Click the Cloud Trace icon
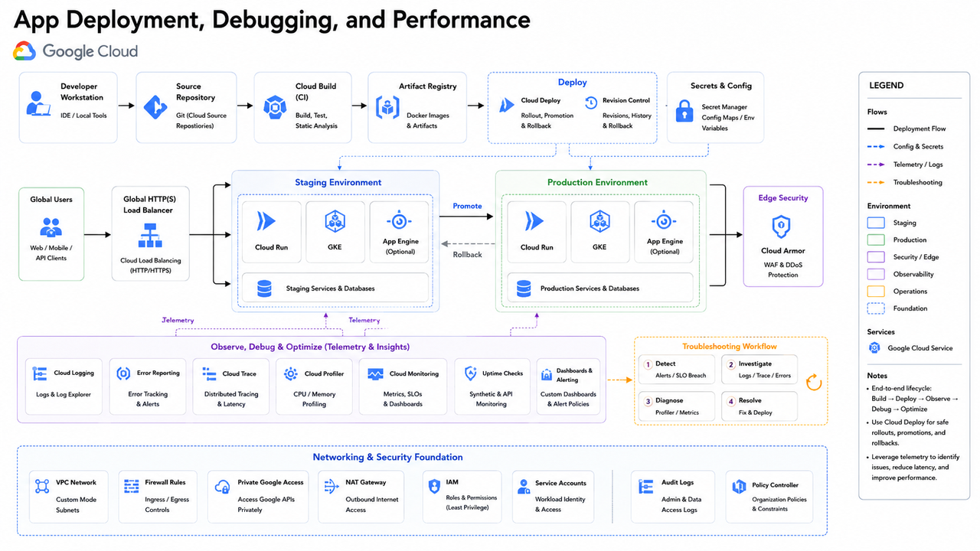Screen dimensions: 980x551 [x=209, y=373]
